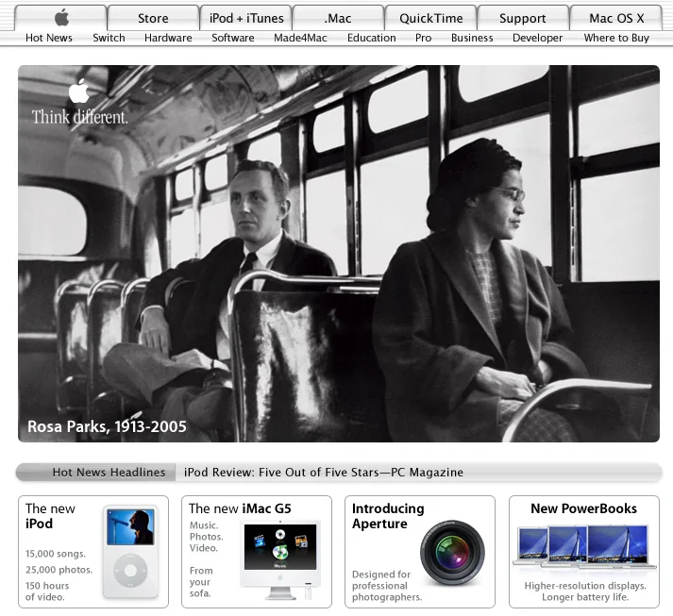
Task: Open the Software link
Action: pos(233,38)
